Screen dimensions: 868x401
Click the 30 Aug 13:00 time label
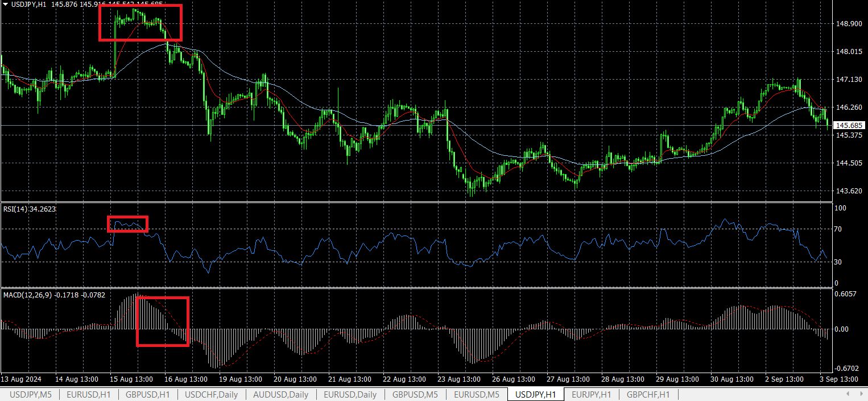(x=732, y=379)
